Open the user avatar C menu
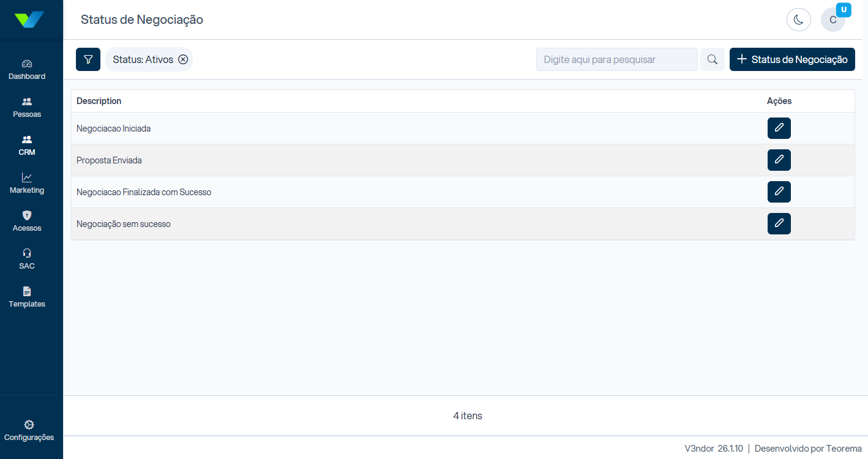Viewport: 868px width, 459px height. click(x=833, y=20)
